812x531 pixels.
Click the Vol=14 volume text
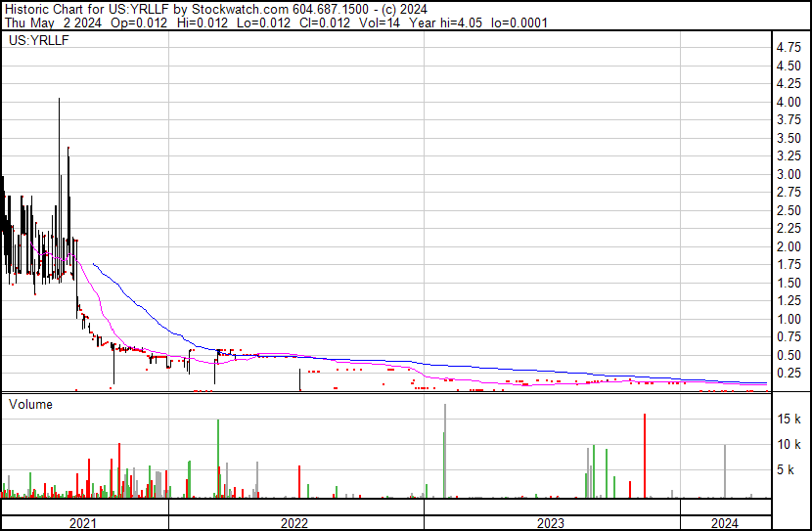pos(380,22)
